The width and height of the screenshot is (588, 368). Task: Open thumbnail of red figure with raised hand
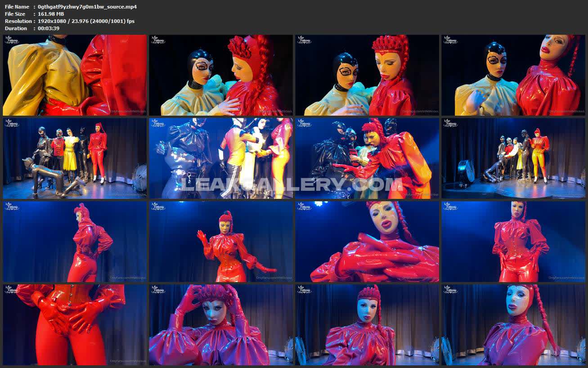(x=220, y=242)
